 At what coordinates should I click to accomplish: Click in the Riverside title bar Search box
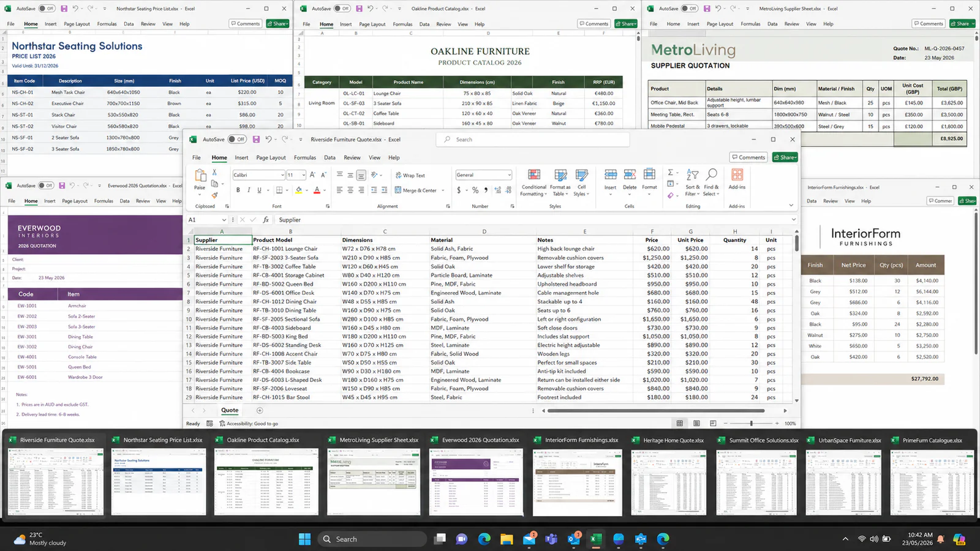click(533, 140)
